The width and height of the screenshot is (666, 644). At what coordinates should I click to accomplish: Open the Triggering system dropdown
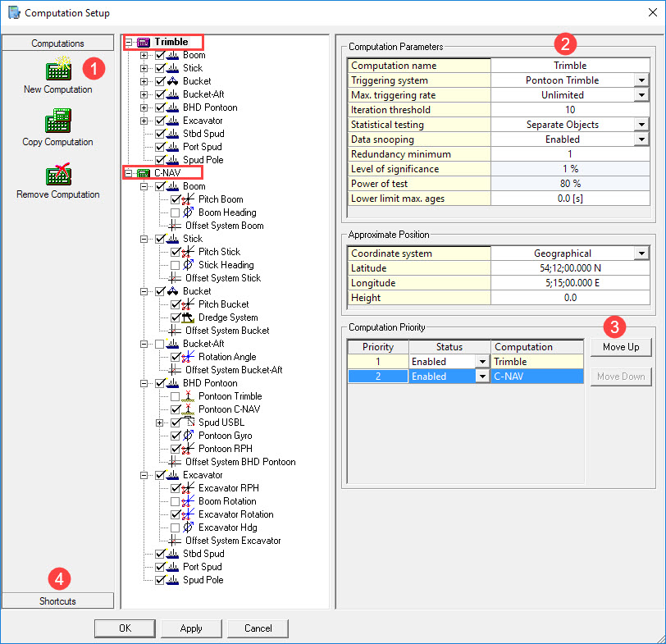point(641,80)
